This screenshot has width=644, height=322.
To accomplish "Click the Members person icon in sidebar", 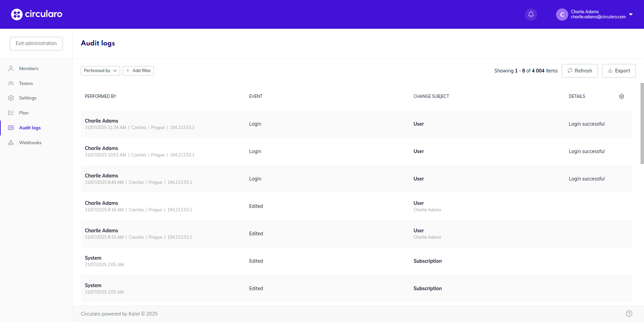I will point(11,68).
